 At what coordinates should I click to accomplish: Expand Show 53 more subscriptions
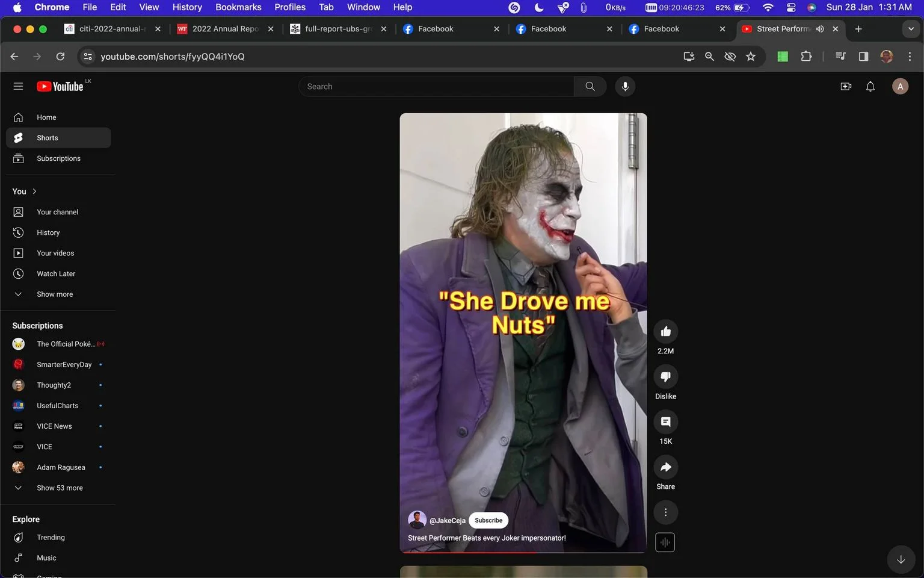pos(58,488)
